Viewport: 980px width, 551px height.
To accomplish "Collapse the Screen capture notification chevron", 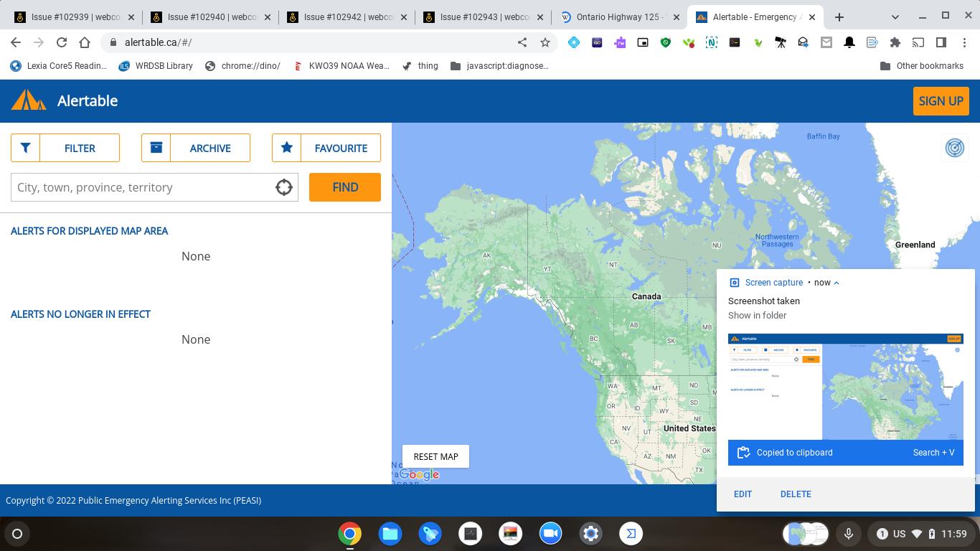I will coord(838,283).
